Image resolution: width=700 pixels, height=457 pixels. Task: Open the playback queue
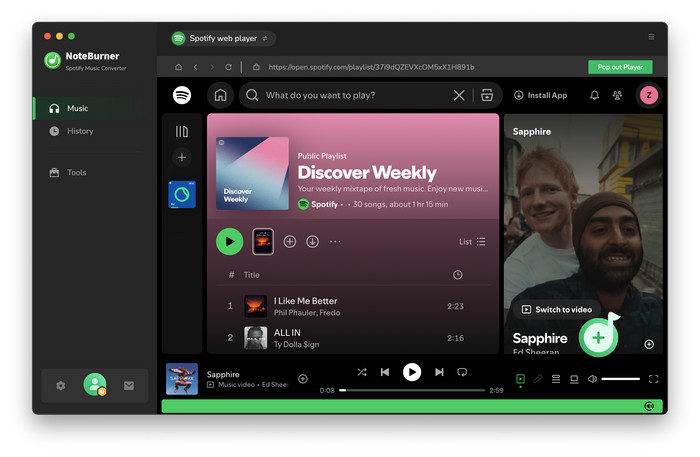point(556,379)
